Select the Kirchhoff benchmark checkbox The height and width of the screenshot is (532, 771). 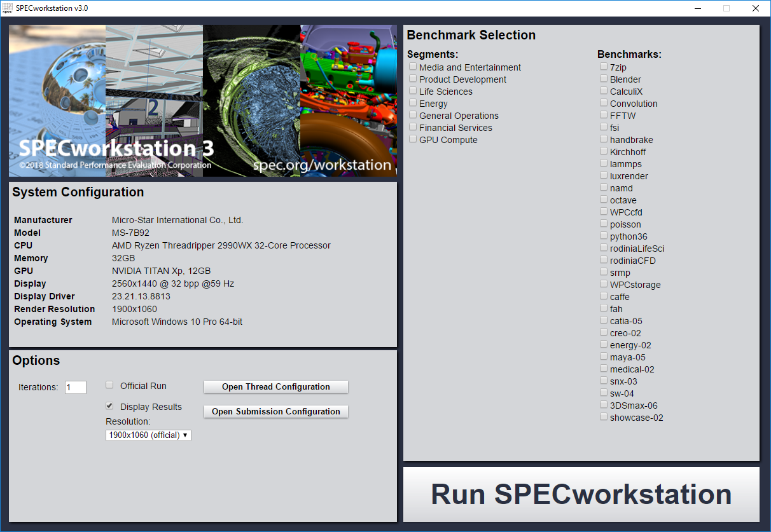[604, 151]
